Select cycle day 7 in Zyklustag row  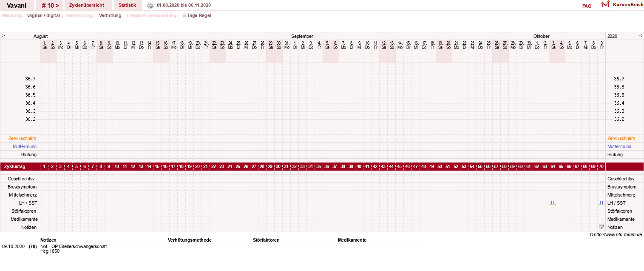click(x=93, y=166)
